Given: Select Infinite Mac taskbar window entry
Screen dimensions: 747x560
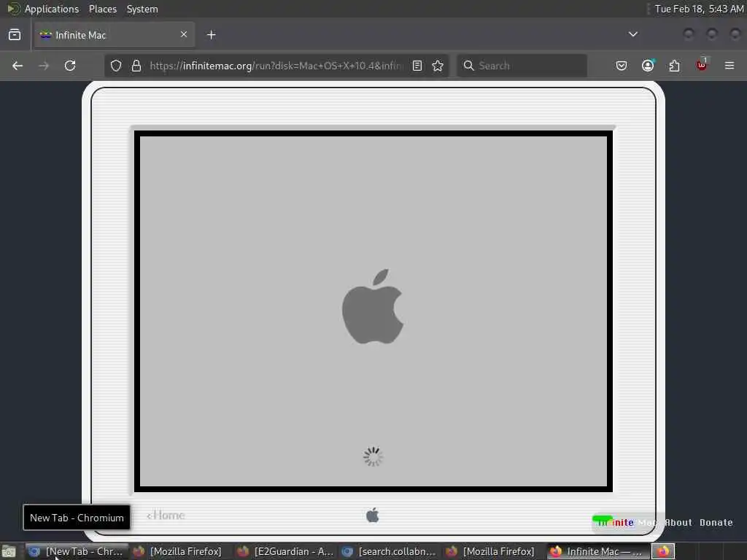Looking at the screenshot, I should tap(598, 551).
